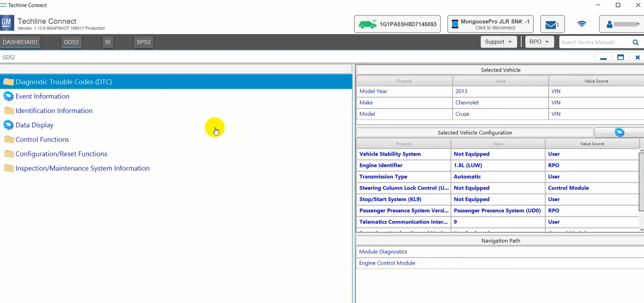Switch to the SPS2 tab
This screenshot has height=303, width=644.
pos(144,42)
